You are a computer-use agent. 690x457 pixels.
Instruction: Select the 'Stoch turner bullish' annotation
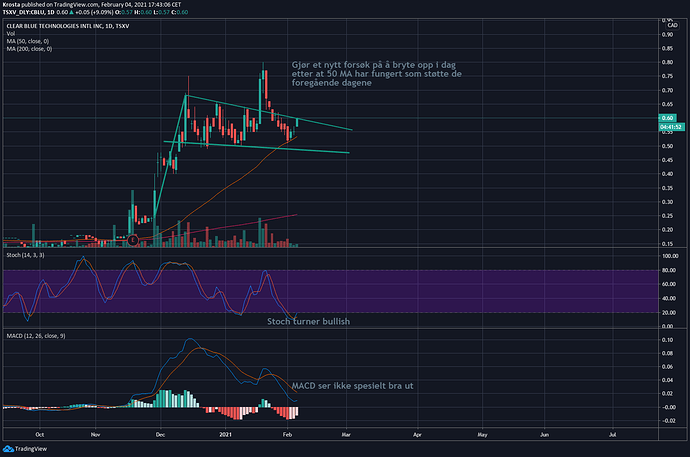coord(308,322)
